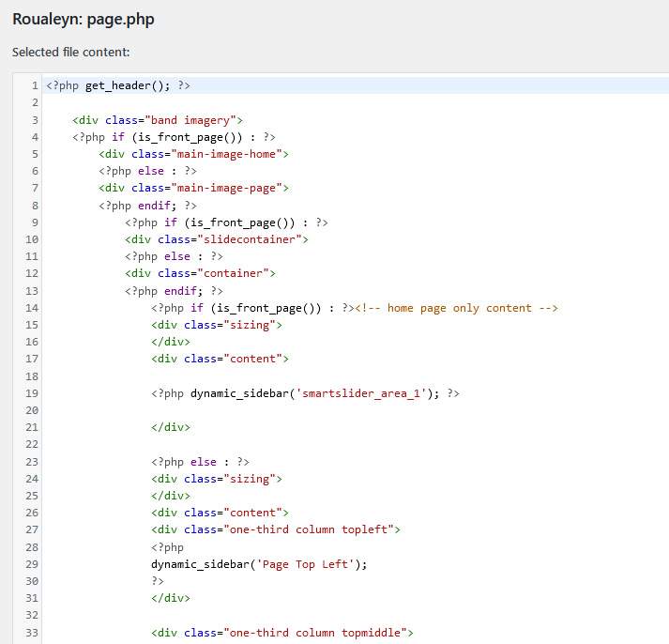Click the 'container' div on line 12
The height and width of the screenshot is (644, 669).
(200, 273)
